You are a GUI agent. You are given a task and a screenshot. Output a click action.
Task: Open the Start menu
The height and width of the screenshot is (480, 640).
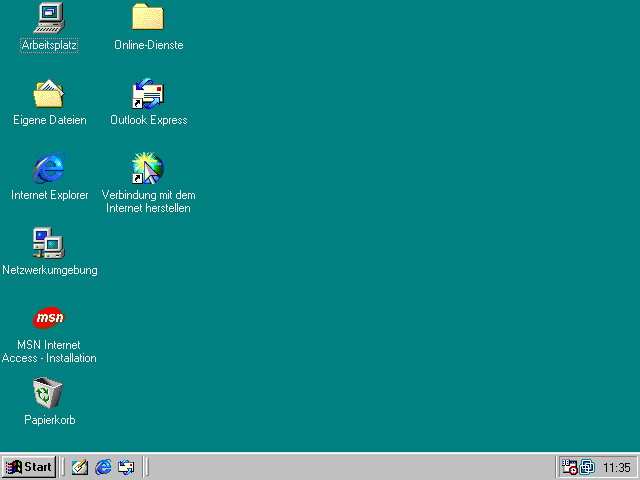click(29, 467)
